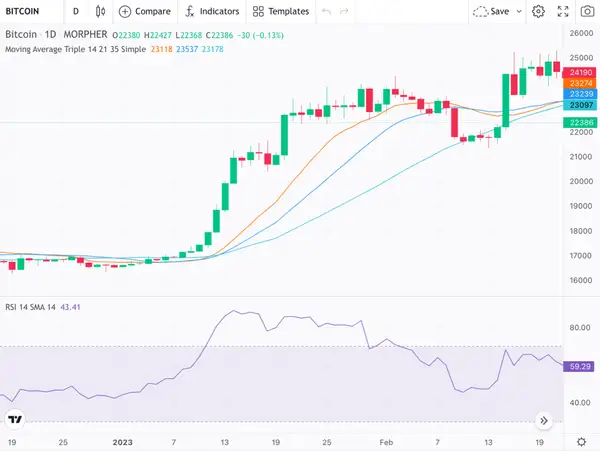
Task: Click the BITCOIN symbol search field
Action: pos(31,11)
